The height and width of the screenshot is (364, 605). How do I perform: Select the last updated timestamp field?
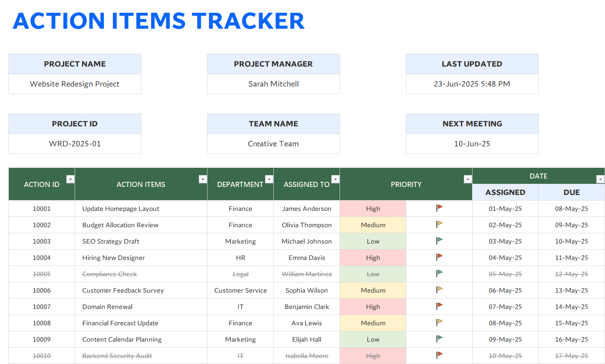472,84
